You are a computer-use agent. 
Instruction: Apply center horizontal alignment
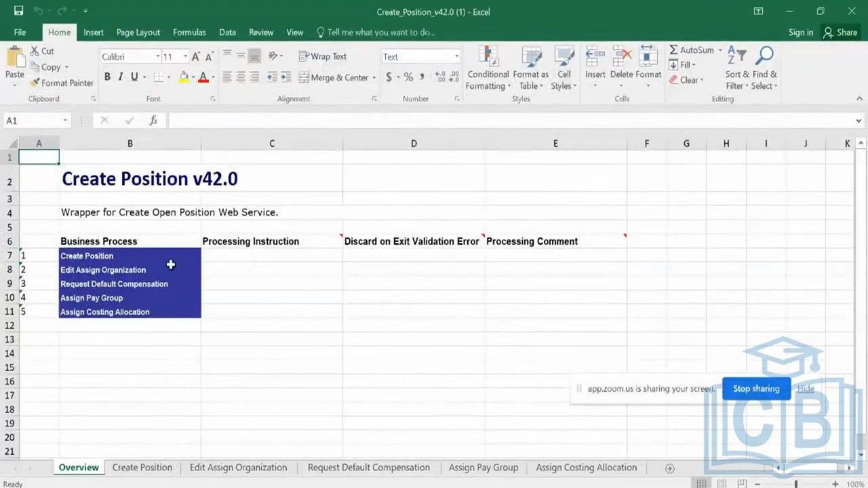pyautogui.click(x=241, y=77)
